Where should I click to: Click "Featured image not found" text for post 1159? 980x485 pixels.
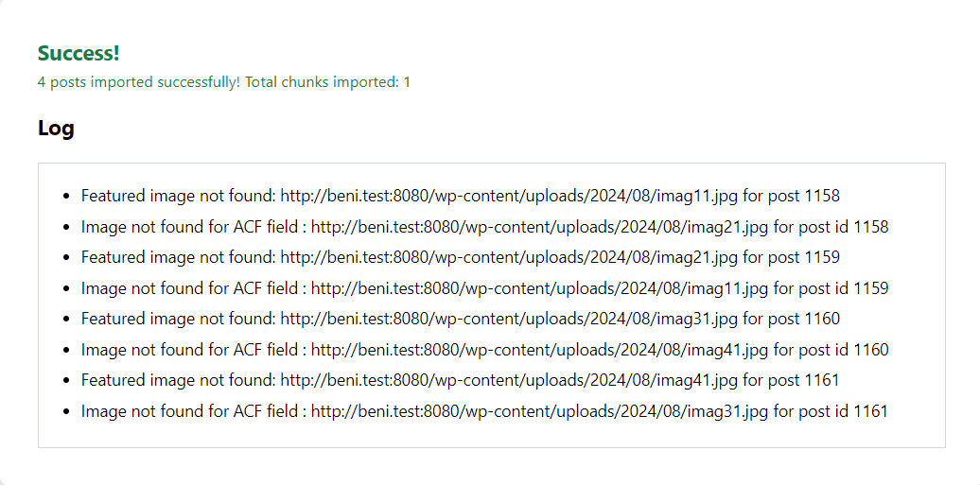[x=178, y=257]
